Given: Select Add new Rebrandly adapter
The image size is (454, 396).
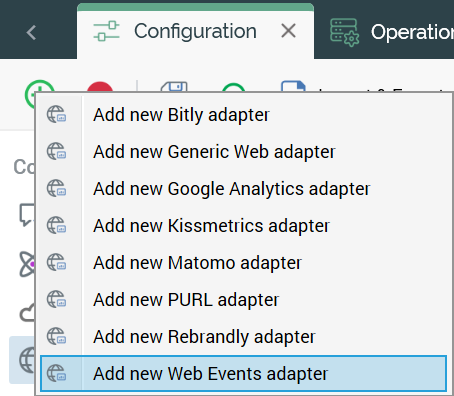Looking at the screenshot, I should pyautogui.click(x=243, y=337).
